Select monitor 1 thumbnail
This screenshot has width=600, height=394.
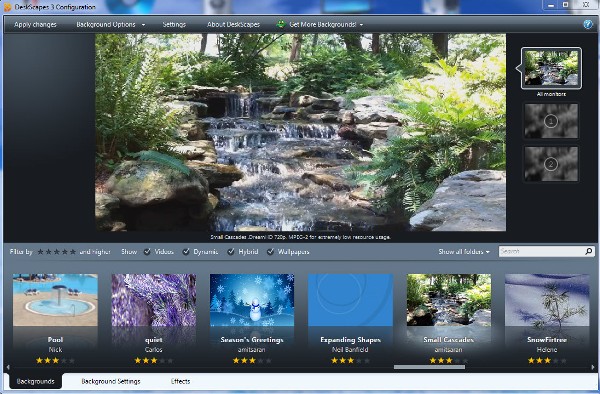pyautogui.click(x=551, y=121)
